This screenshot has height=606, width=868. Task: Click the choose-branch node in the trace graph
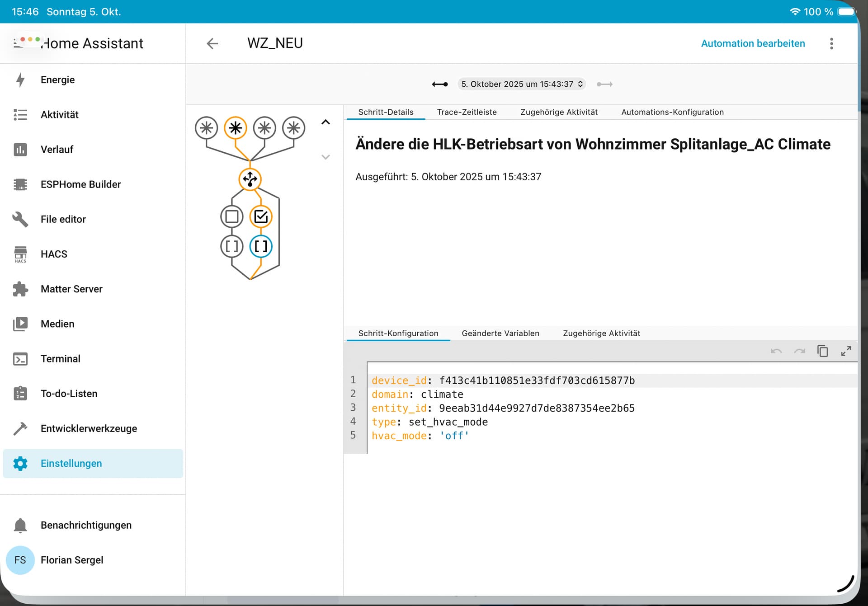(x=250, y=179)
